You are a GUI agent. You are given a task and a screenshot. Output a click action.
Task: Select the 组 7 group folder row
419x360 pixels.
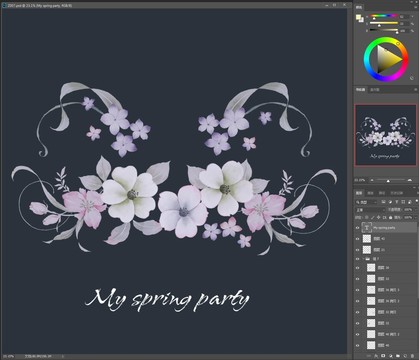click(x=386, y=259)
